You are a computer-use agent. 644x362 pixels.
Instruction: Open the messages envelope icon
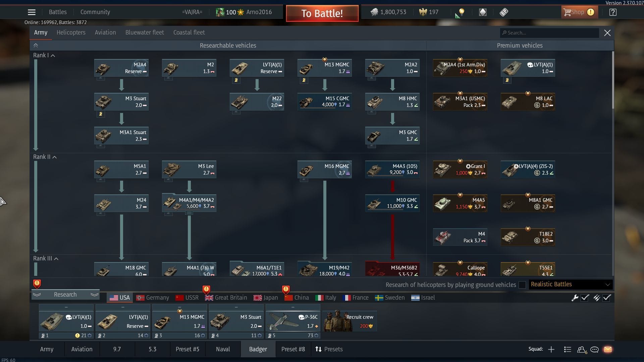tap(607, 350)
